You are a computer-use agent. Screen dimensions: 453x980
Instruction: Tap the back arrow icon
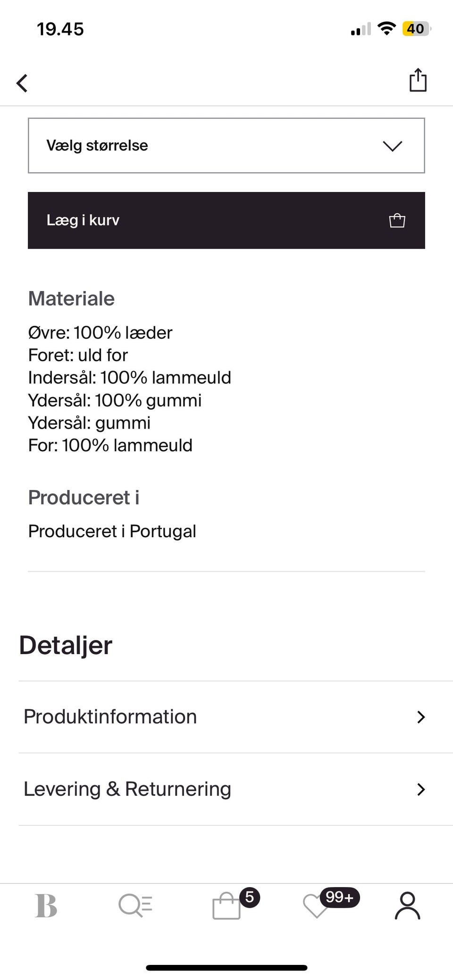(22, 83)
